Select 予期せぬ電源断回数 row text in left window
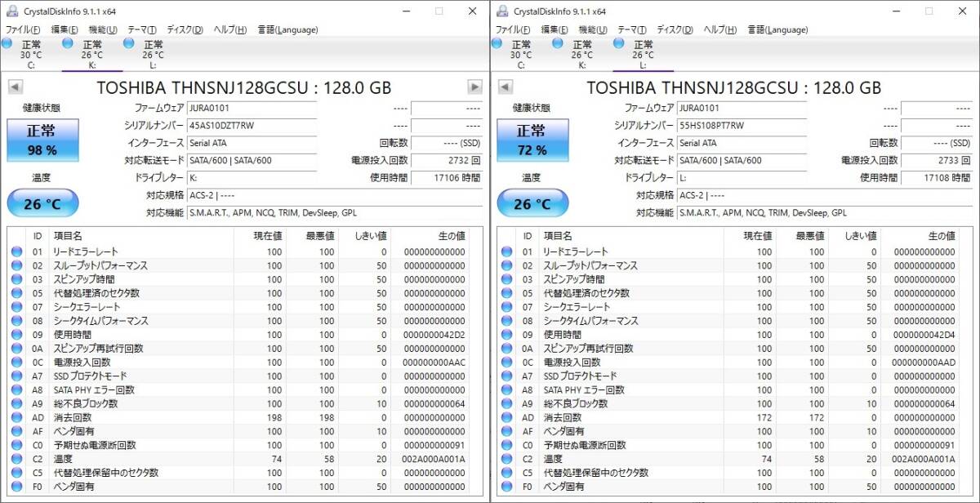 pos(95,446)
